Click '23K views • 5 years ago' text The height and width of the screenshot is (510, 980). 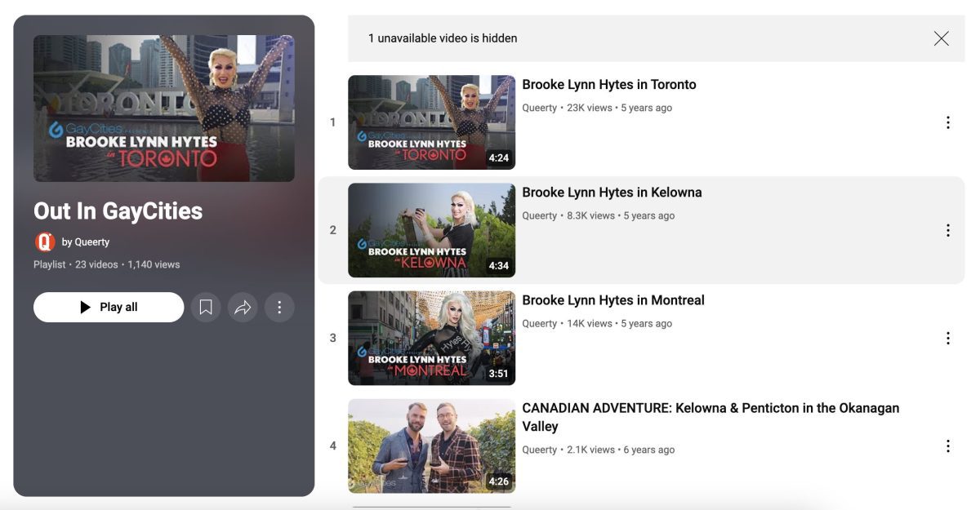(x=620, y=108)
